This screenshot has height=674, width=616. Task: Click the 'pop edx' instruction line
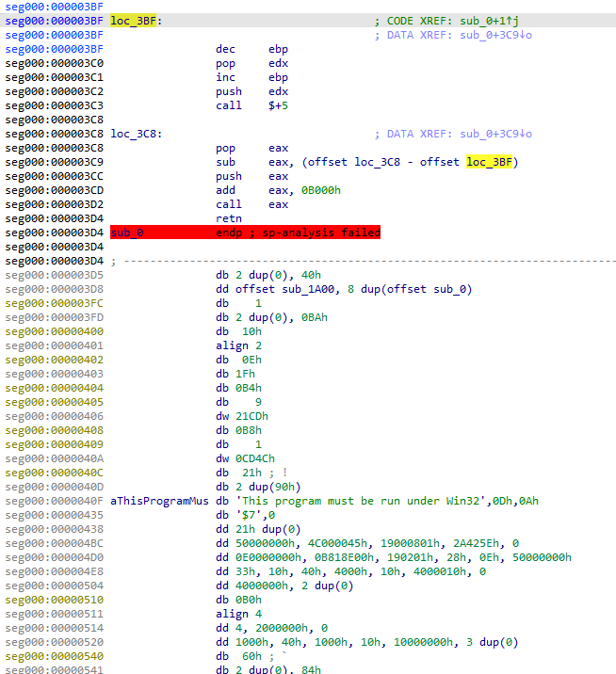(x=251, y=63)
